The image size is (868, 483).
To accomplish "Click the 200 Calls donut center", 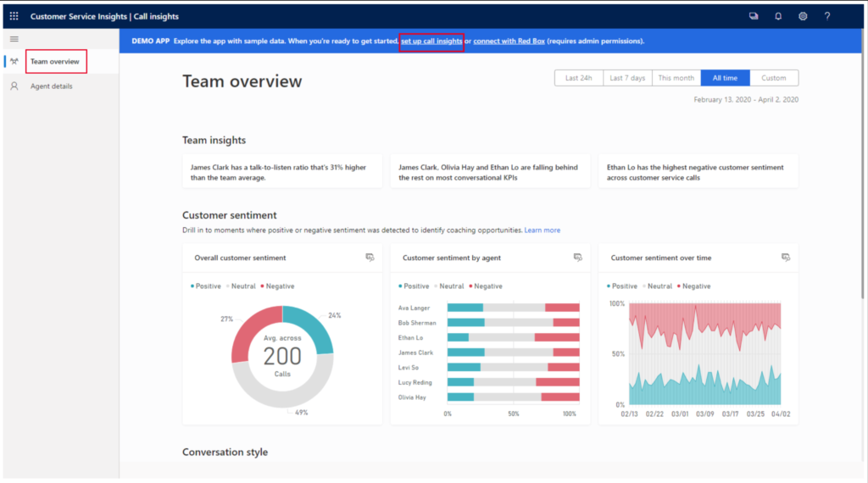I will pyautogui.click(x=282, y=356).
